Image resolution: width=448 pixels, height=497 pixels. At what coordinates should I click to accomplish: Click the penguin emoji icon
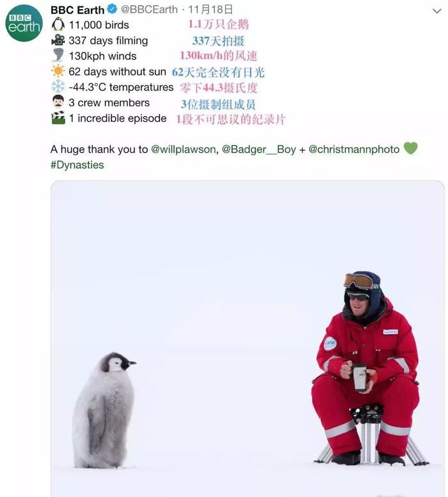[x=58, y=24]
